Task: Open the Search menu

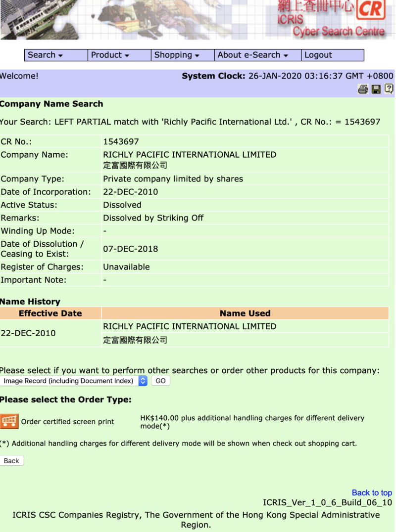Action: pyautogui.click(x=56, y=55)
